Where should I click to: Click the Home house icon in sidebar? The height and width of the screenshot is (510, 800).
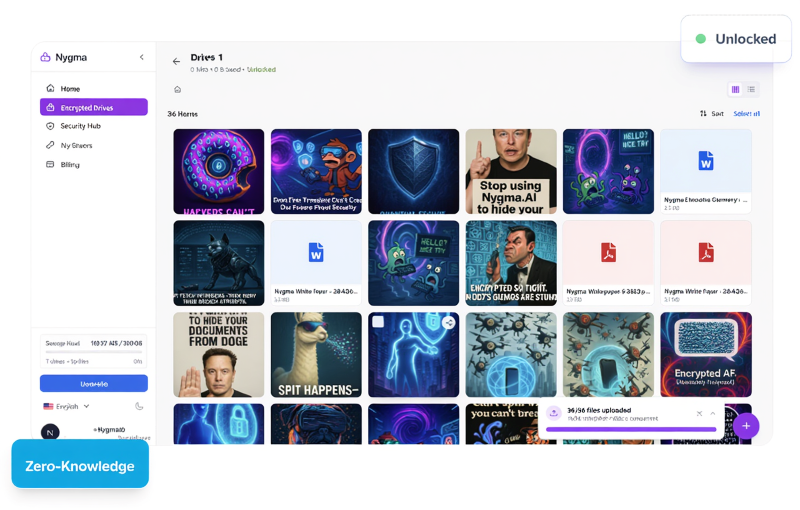50,88
